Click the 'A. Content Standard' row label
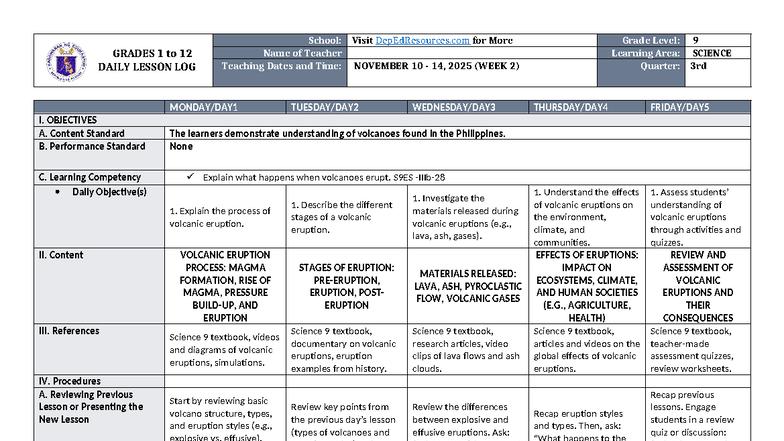This screenshot has width=784, height=441. coord(99,134)
